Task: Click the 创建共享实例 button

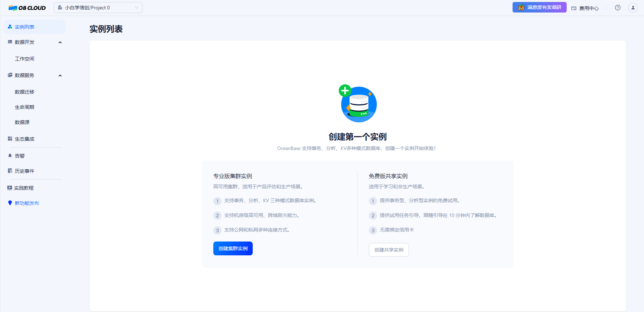Action: click(389, 250)
